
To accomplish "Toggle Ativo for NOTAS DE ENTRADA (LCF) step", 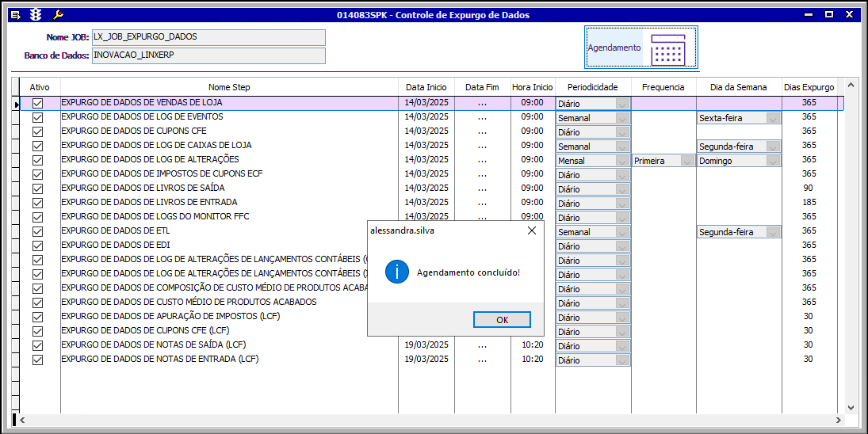I will pyautogui.click(x=37, y=360).
